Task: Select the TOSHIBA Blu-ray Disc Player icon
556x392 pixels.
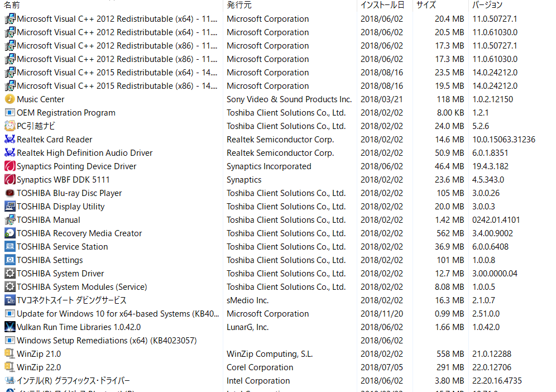Action: point(9,193)
